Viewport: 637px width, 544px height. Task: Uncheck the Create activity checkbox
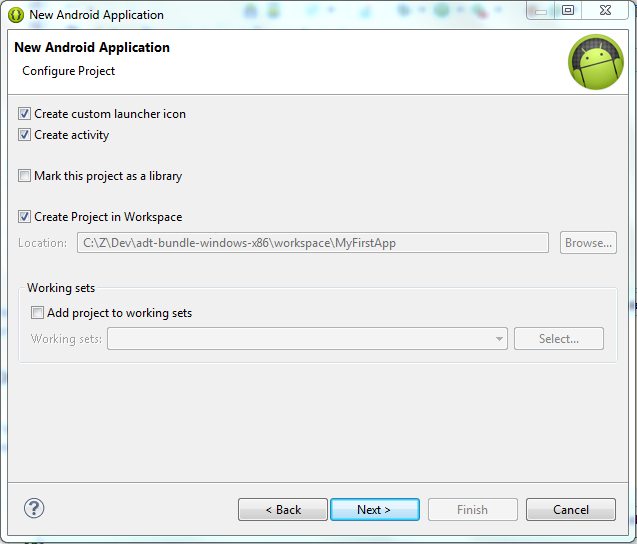pos(24,135)
